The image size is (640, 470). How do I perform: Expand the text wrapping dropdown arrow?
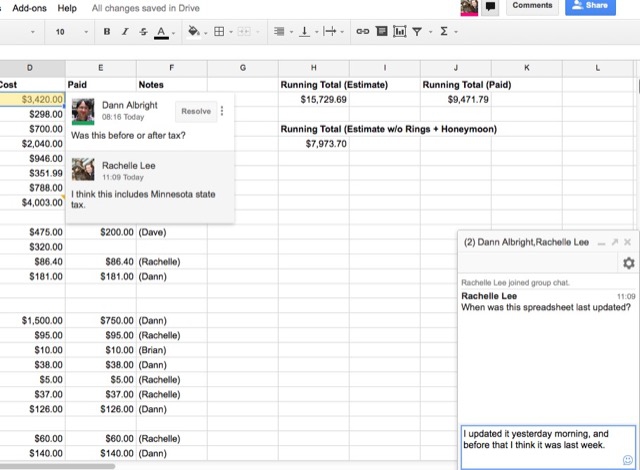click(342, 32)
